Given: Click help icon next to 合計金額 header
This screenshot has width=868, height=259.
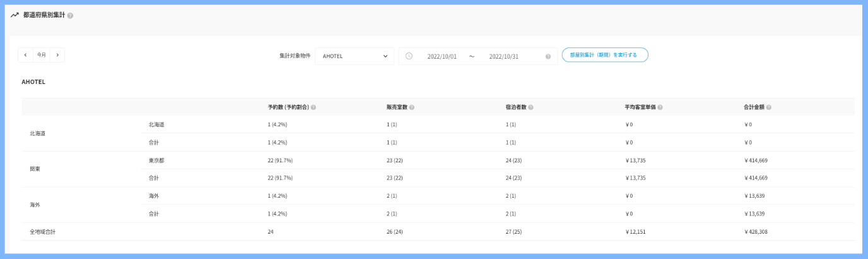Looking at the screenshot, I should (769, 107).
